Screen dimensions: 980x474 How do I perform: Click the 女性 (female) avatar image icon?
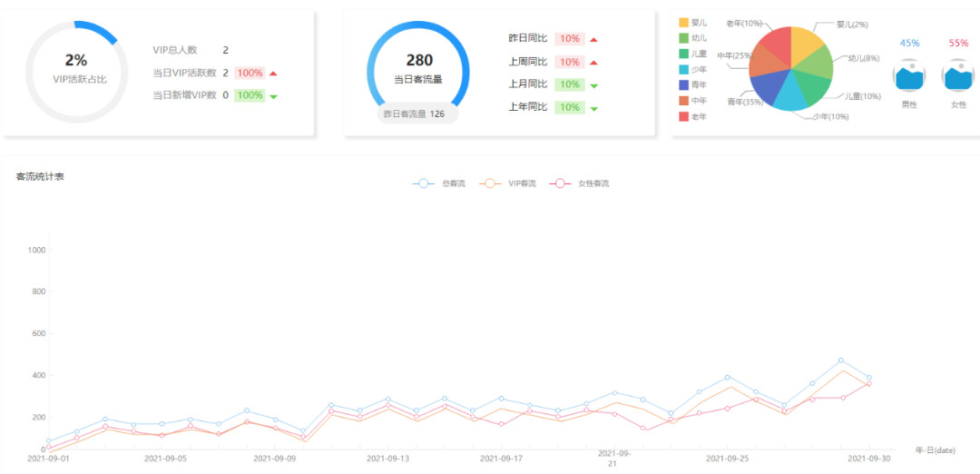957,76
